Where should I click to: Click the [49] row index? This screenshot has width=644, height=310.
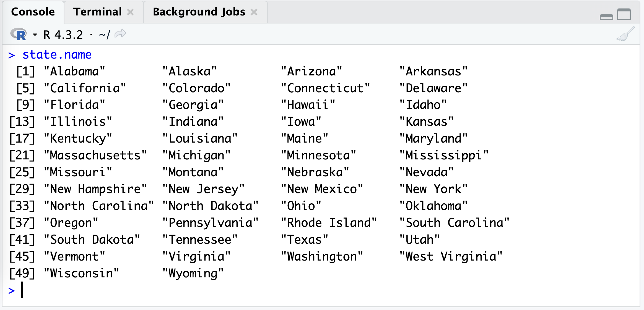[x=22, y=273]
